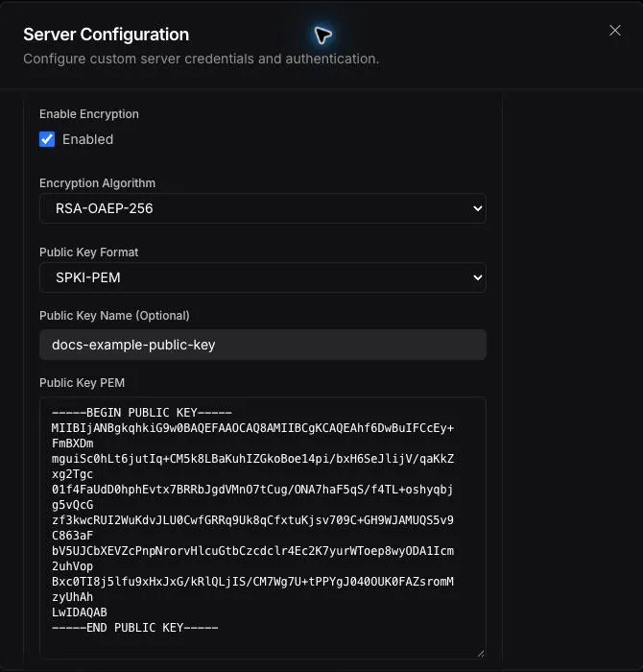Click the "LwIDAQAB" line in PEM

[x=80, y=612]
